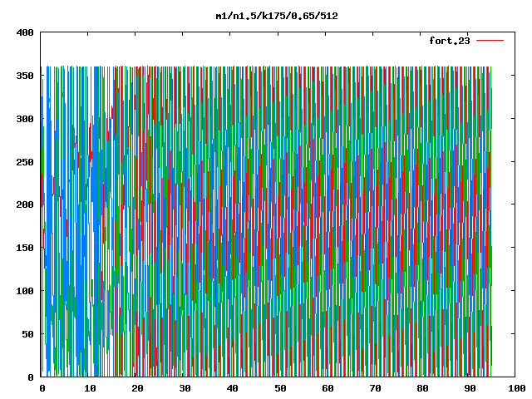The height and width of the screenshot is (399, 532).
Task: Click x-axis label 80
Action: pyautogui.click(x=423, y=388)
